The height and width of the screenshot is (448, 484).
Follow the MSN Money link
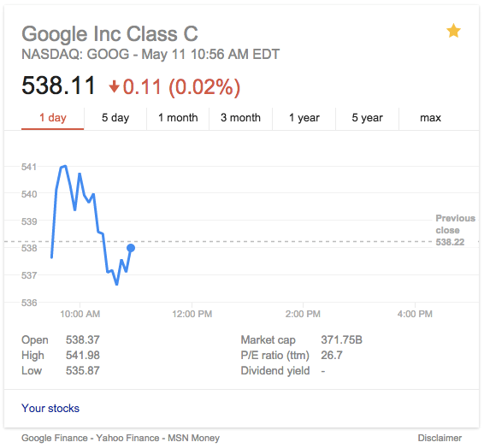[x=193, y=438]
